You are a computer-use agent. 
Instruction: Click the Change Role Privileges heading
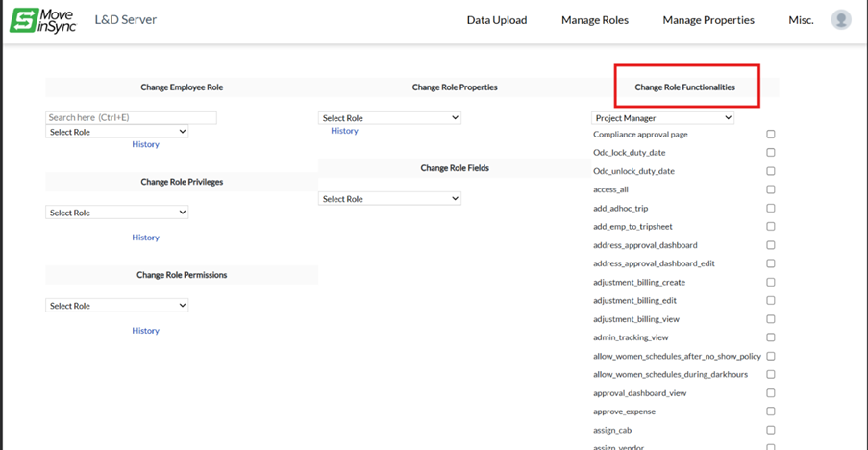click(x=182, y=182)
